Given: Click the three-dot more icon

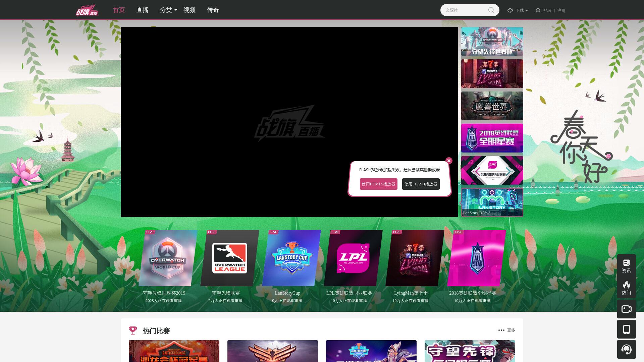Looking at the screenshot, I should (501, 330).
